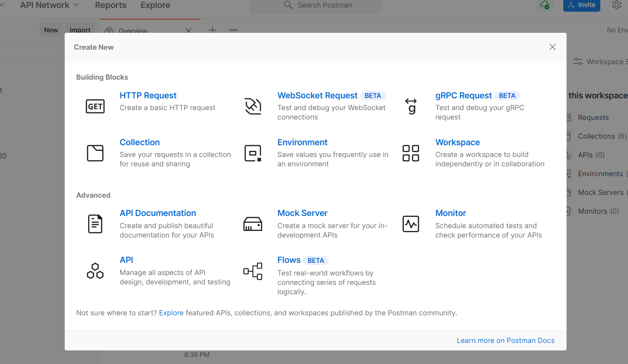Focus the Search Postman field
The width and height of the screenshot is (628, 364).
click(x=315, y=6)
